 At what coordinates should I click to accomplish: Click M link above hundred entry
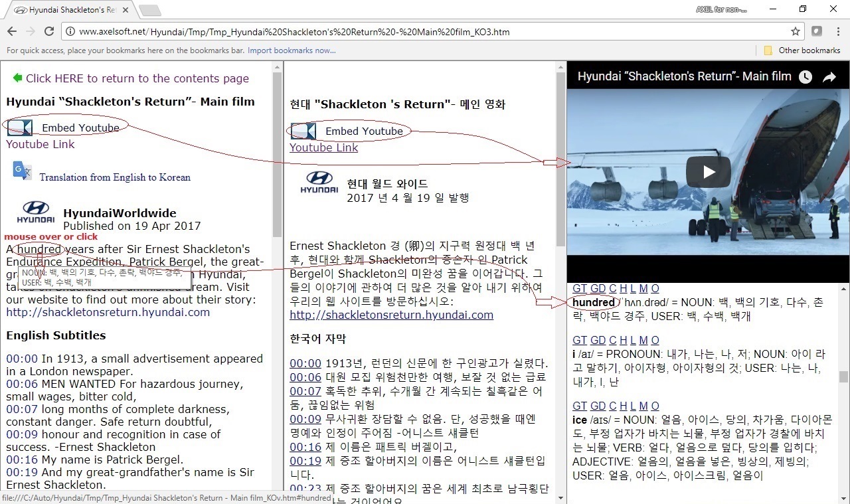tap(643, 288)
